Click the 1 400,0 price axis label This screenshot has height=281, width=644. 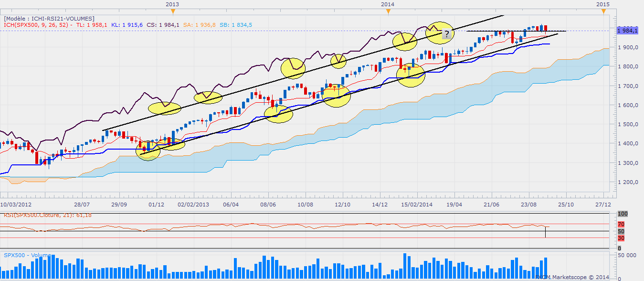[629, 143]
